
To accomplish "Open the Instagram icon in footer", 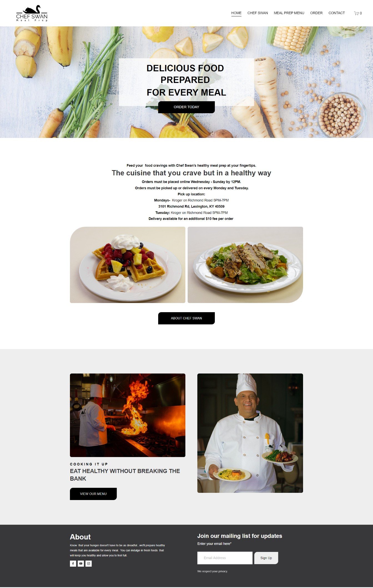I will click(x=89, y=564).
